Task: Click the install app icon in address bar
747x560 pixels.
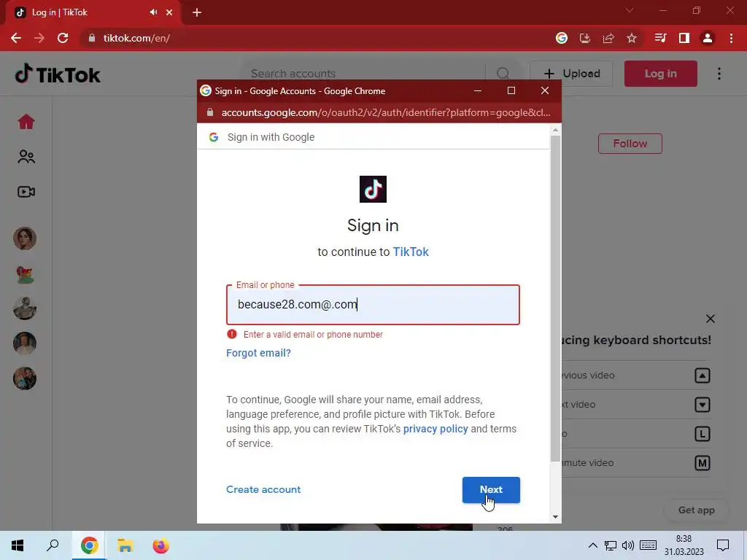Action: 585,38
